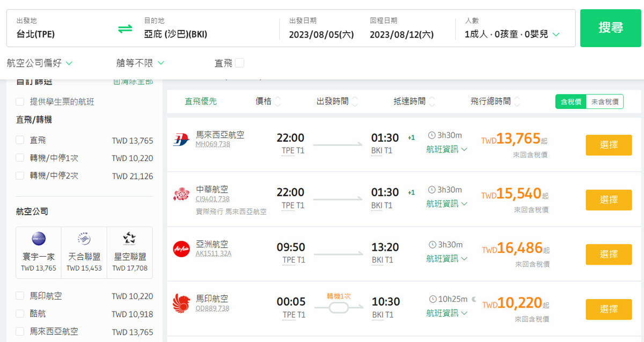The height and width of the screenshot is (342, 644).
Task: Click clock icon beside 10h25m duration
Action: click(x=432, y=299)
